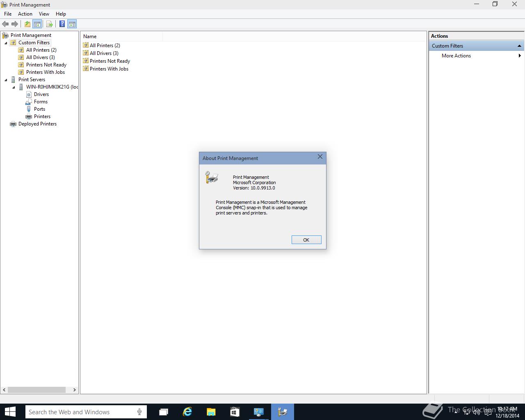Open Task View from the taskbar
Screen dimensions: 525x420
(164, 412)
